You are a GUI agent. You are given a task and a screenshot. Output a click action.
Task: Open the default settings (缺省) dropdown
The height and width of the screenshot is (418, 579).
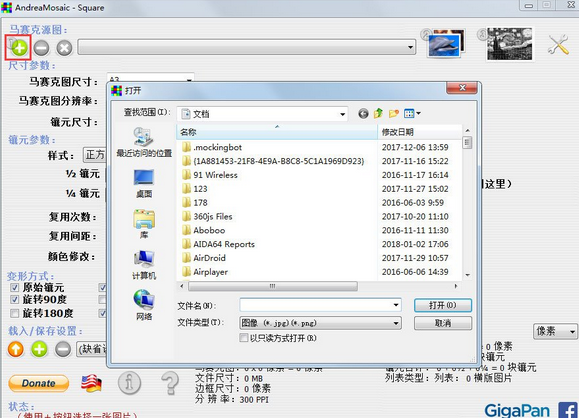coord(92,349)
